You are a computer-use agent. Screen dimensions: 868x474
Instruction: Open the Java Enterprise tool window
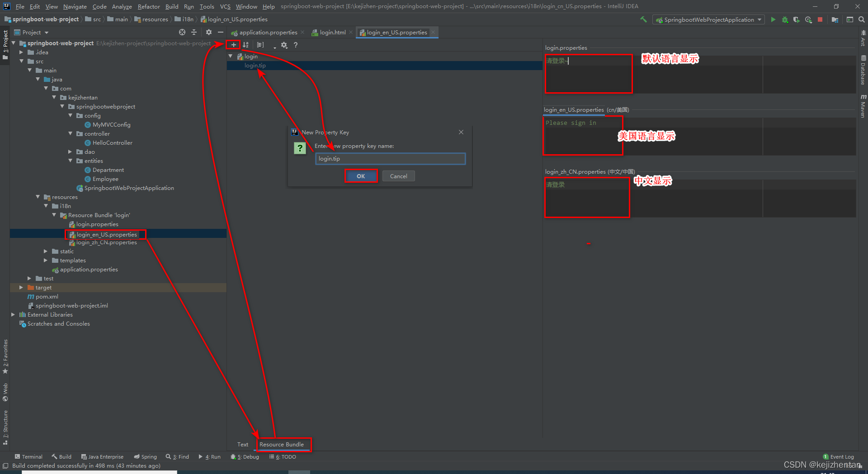102,457
